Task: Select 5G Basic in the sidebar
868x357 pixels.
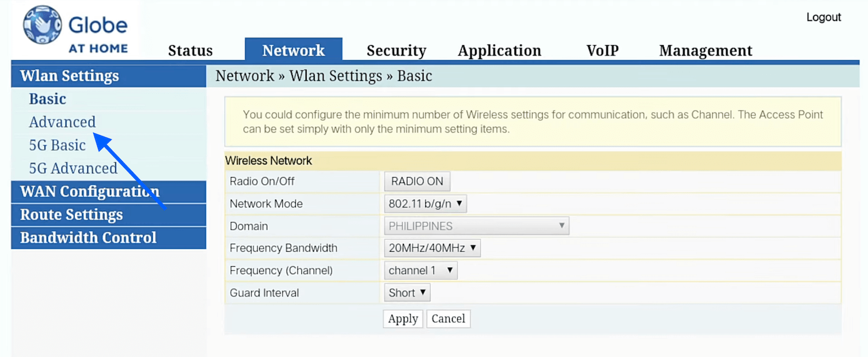Action: click(x=57, y=145)
